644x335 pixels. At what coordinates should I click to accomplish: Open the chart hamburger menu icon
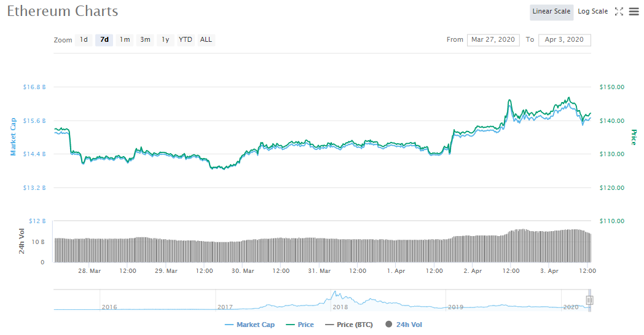coord(634,12)
